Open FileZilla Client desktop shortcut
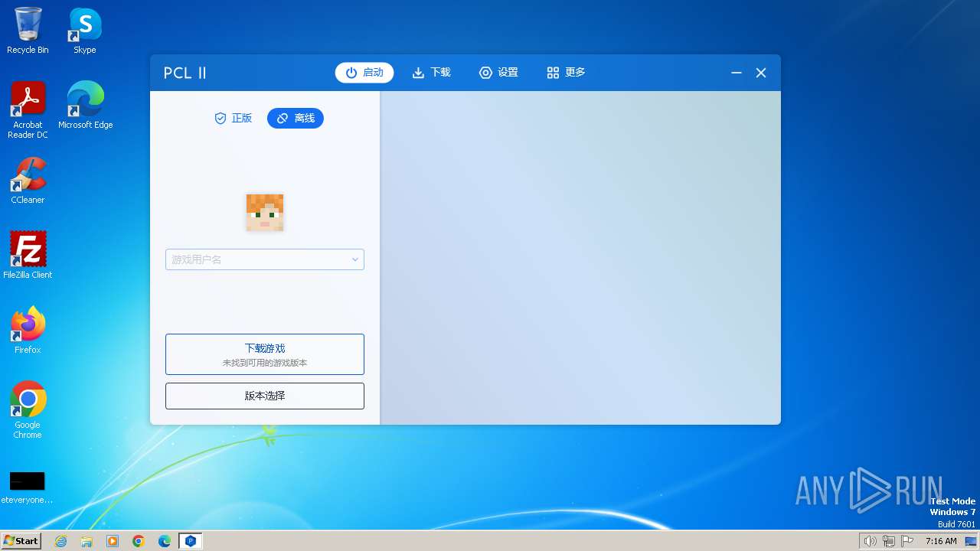 28,256
